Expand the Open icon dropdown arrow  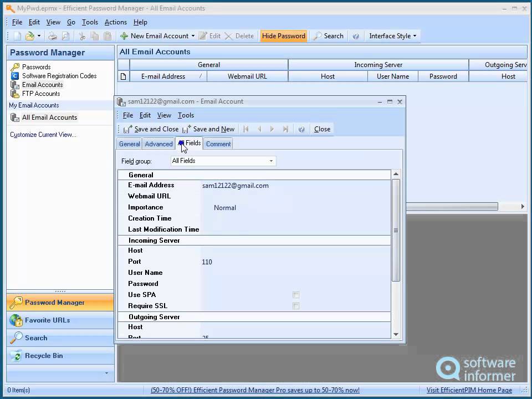[39, 36]
